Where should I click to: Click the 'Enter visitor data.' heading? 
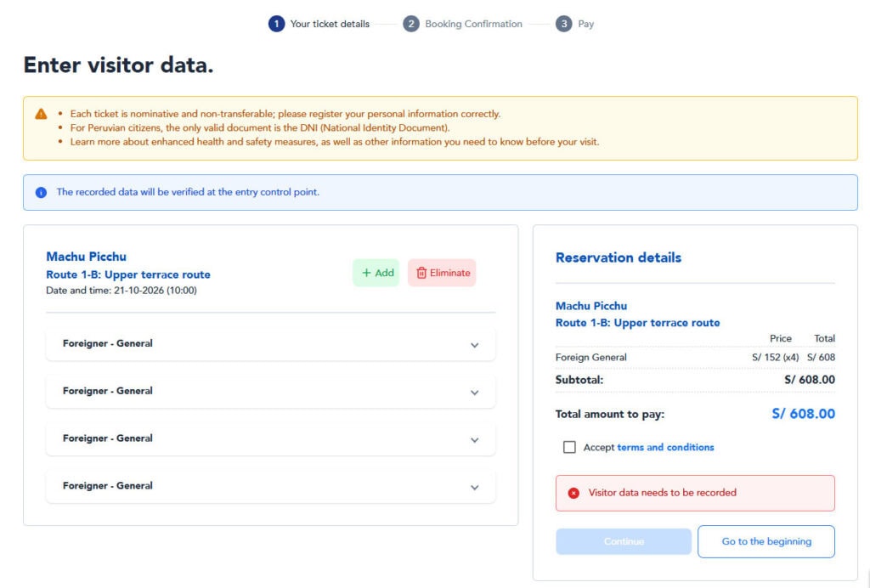(x=118, y=65)
